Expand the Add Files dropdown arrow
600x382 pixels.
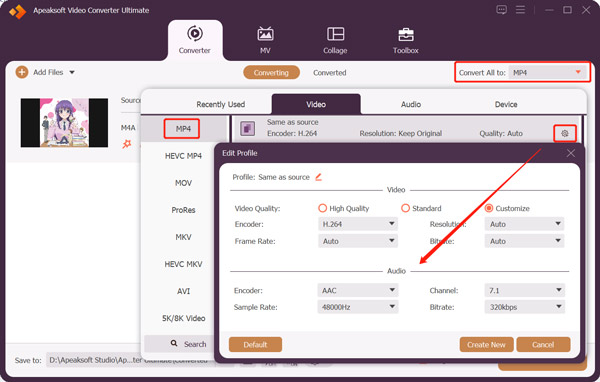click(x=72, y=72)
